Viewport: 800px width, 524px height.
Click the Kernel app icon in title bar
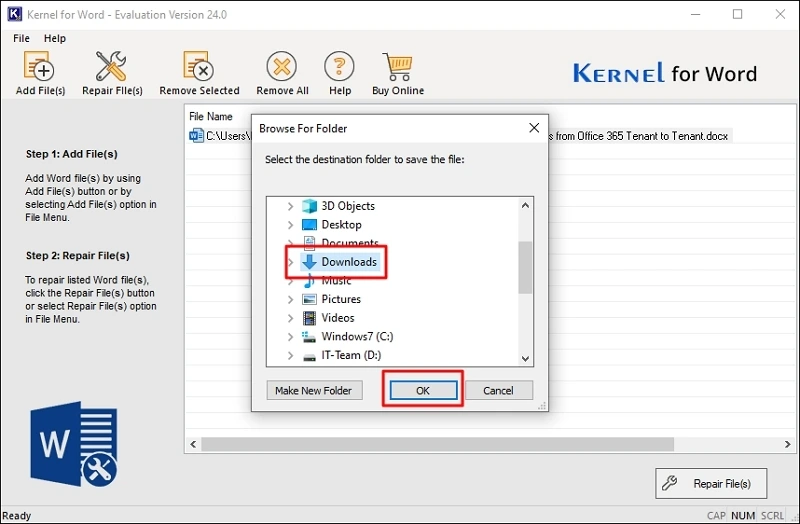pos(14,14)
